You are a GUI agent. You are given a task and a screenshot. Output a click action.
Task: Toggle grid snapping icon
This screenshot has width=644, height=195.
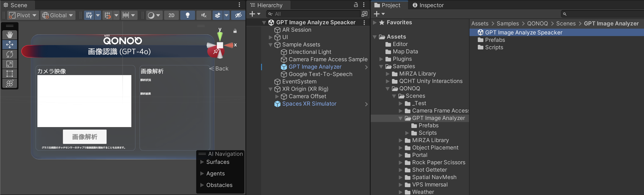point(108,15)
